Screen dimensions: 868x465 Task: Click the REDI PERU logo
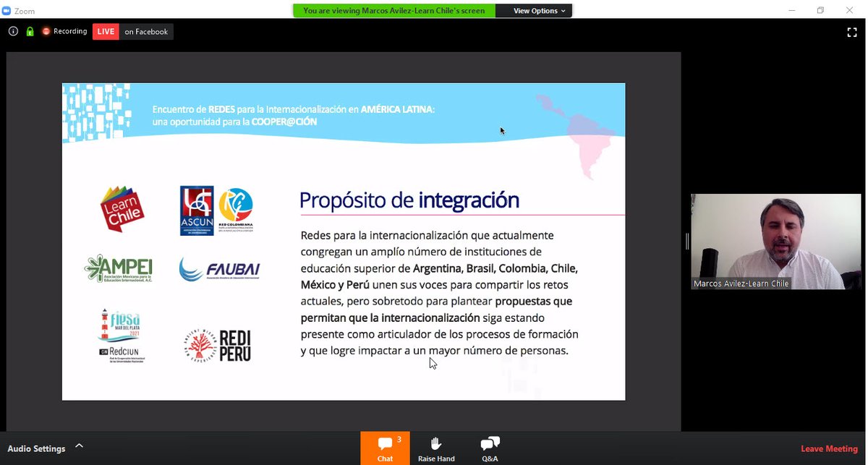pos(218,346)
